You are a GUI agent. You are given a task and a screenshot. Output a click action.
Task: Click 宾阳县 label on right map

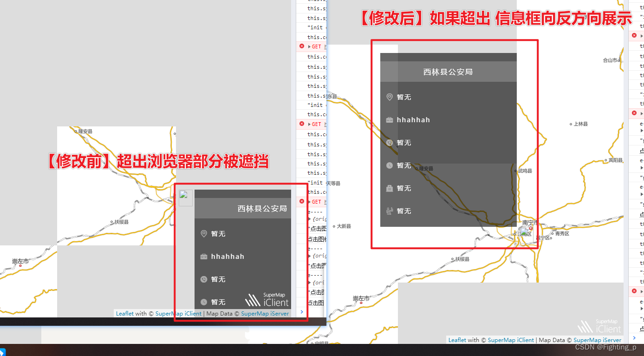[616, 160]
